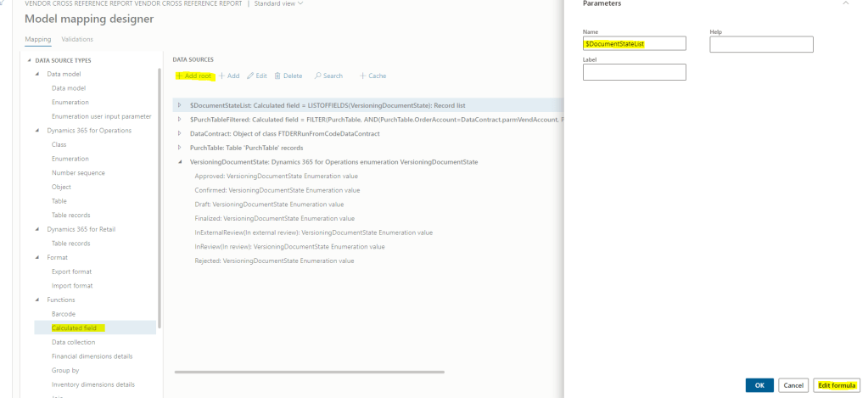Click the Name input field
This screenshot has width=868, height=398.
[x=634, y=43]
